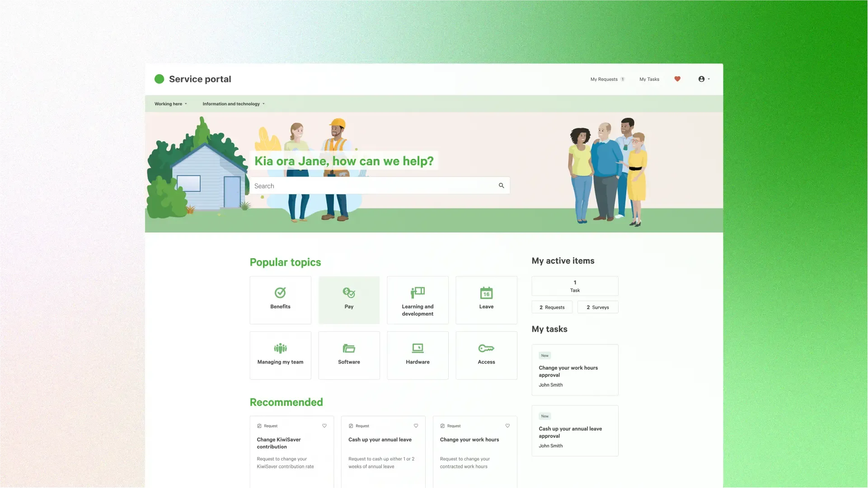Click the Access key icon
This screenshot has height=488, width=868.
click(x=486, y=348)
